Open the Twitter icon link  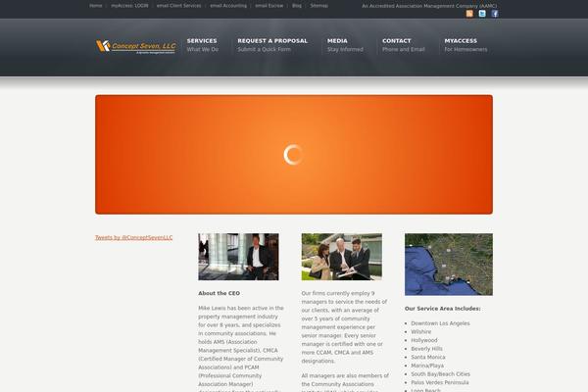point(482,14)
